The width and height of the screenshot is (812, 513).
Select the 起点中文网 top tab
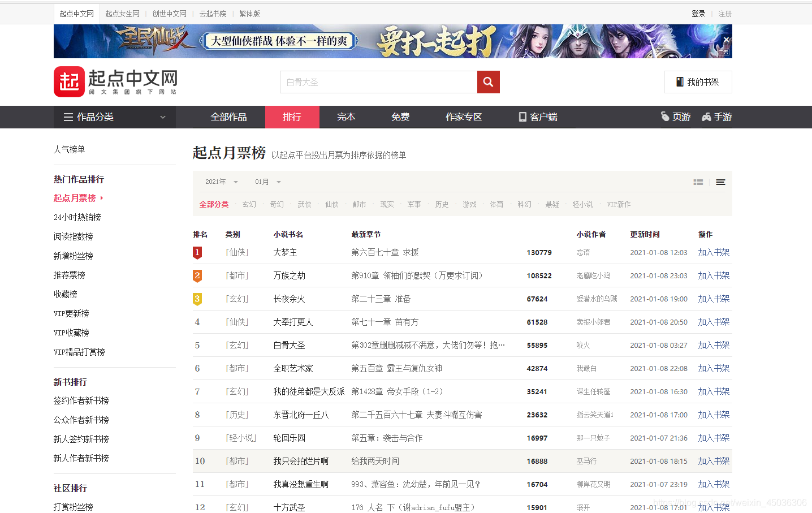coord(77,14)
